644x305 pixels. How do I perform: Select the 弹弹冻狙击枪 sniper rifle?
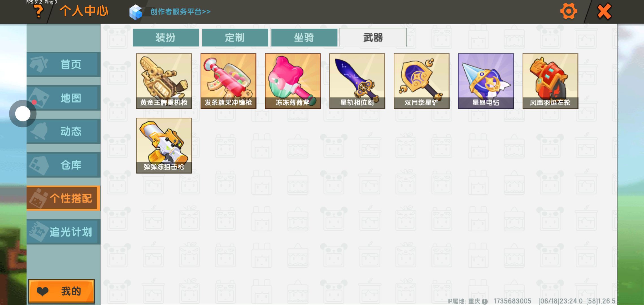pos(164,146)
